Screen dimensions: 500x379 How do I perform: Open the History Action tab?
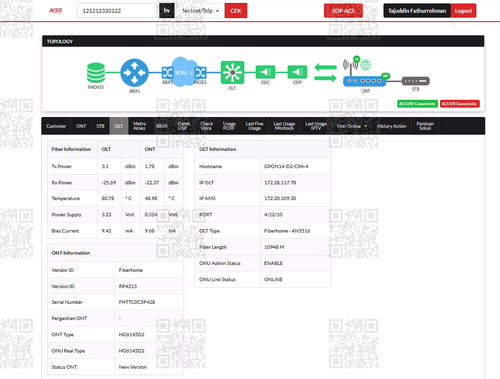(392, 126)
